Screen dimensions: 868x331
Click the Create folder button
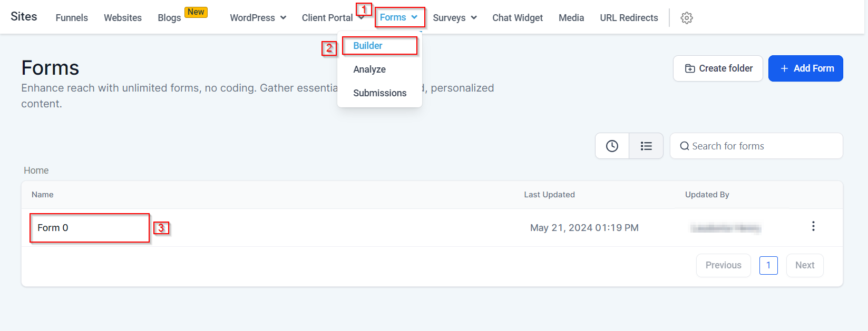(718, 68)
